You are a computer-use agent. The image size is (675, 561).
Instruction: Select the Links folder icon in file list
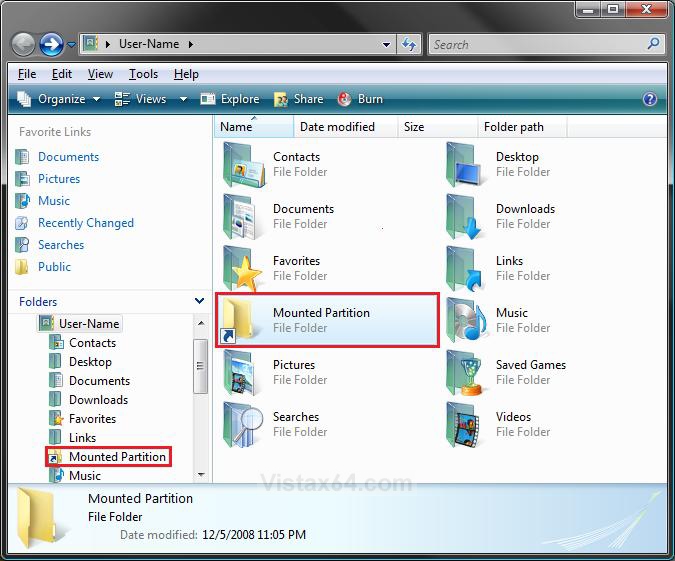point(464,269)
